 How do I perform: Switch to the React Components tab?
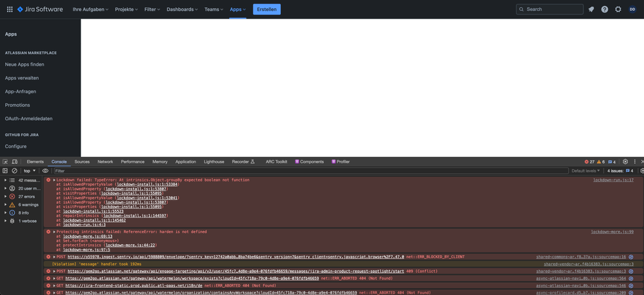(x=309, y=162)
